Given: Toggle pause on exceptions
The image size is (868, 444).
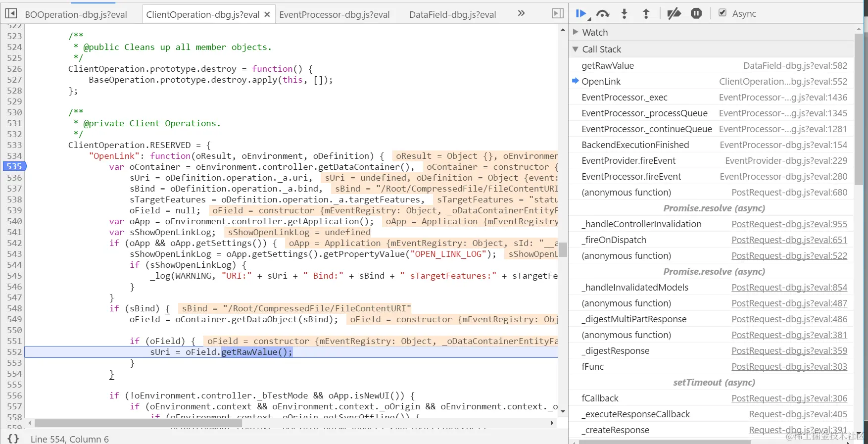Looking at the screenshot, I should (696, 14).
